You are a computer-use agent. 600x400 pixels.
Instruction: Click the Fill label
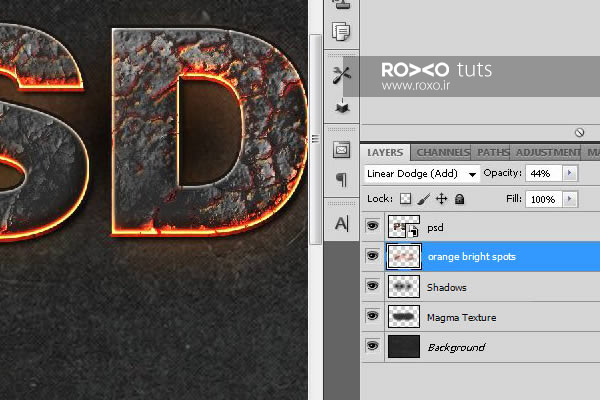click(514, 199)
